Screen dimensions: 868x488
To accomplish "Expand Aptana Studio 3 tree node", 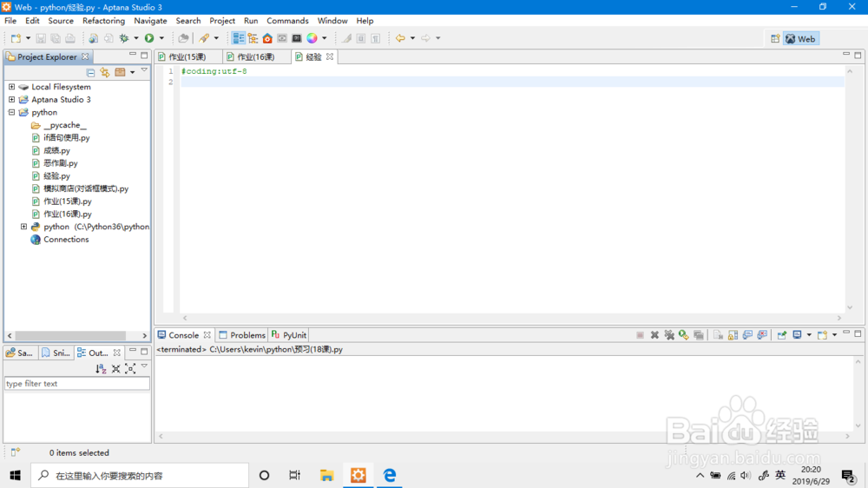I will 11,100.
